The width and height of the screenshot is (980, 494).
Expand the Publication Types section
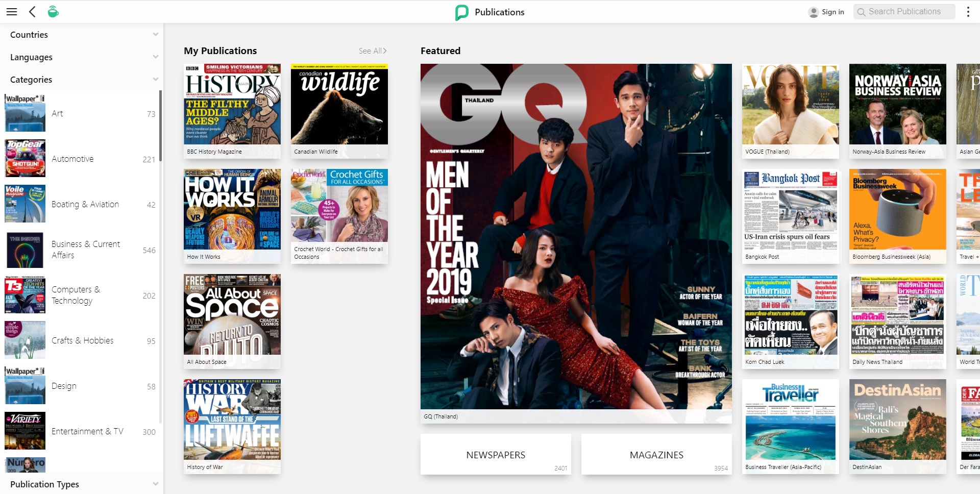(82, 484)
